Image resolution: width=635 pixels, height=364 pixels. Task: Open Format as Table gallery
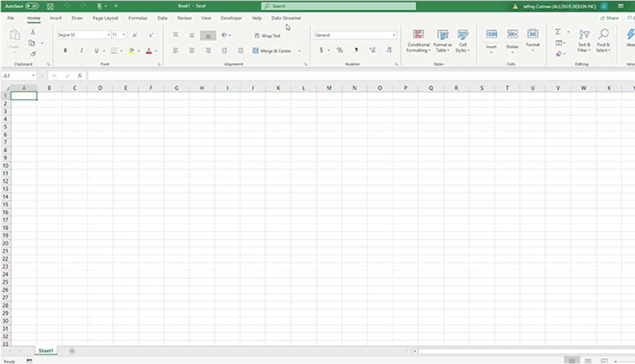tap(443, 41)
